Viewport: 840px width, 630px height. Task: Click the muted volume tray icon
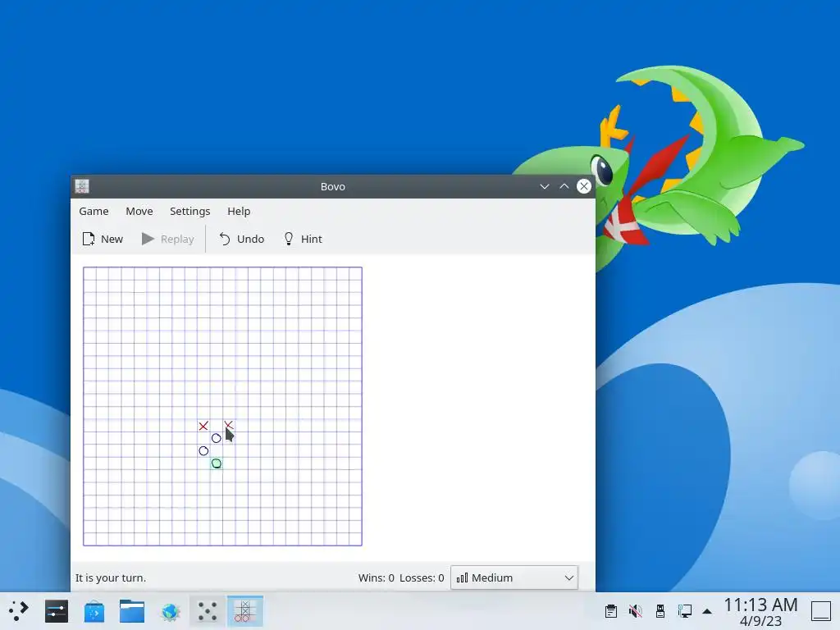coord(636,611)
